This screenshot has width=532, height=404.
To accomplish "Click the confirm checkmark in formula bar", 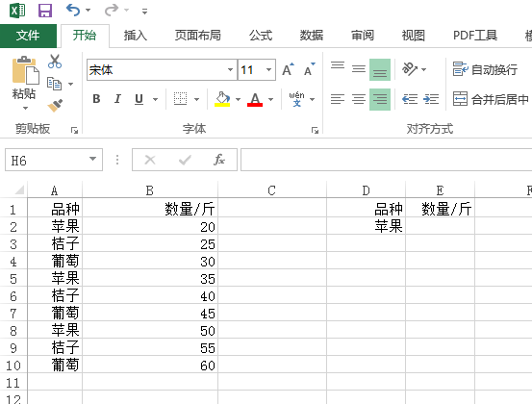I will [185, 160].
